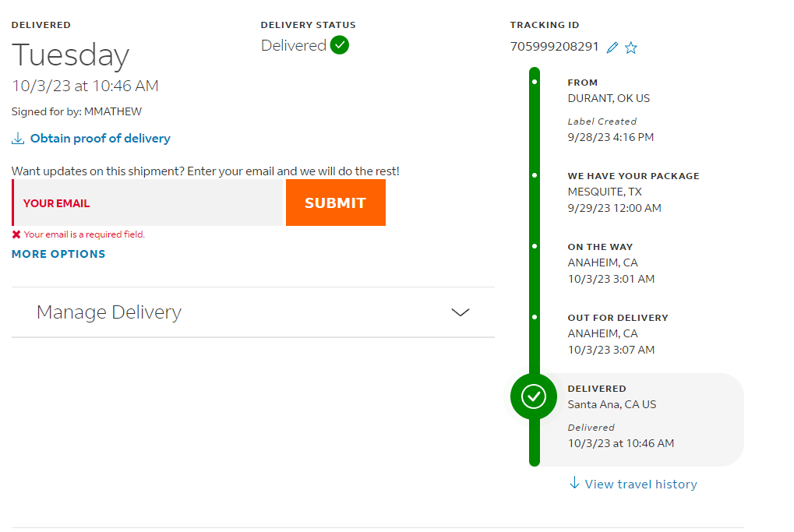Viewport: 794px width, 532px height.
Task: Select the Out For Delivery timeline dot
Action: click(x=535, y=317)
